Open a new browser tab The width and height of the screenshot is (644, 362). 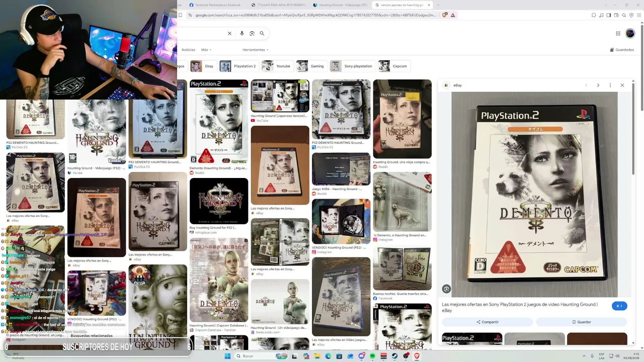click(x=438, y=5)
